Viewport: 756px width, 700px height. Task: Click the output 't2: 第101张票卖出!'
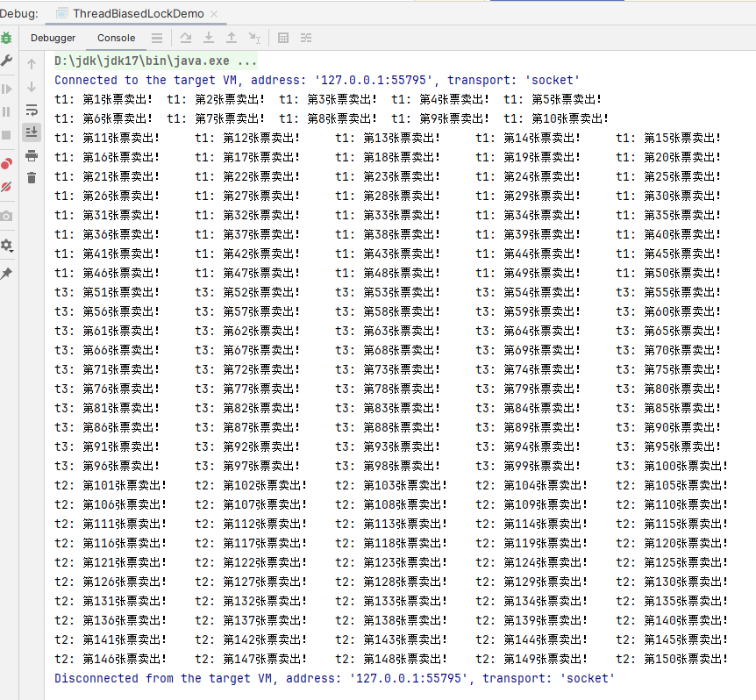click(x=111, y=485)
